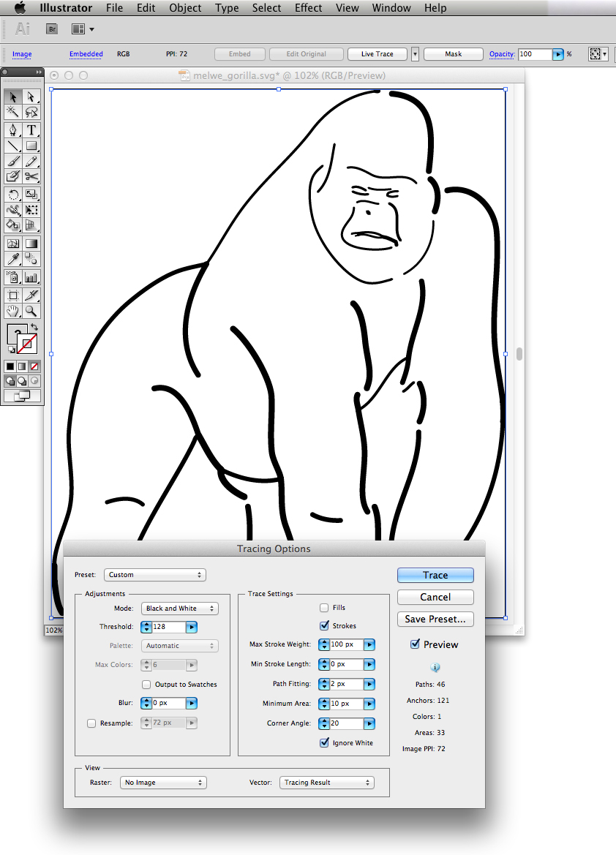
Task: Open the Effect menu in the menu bar
Action: tap(308, 8)
